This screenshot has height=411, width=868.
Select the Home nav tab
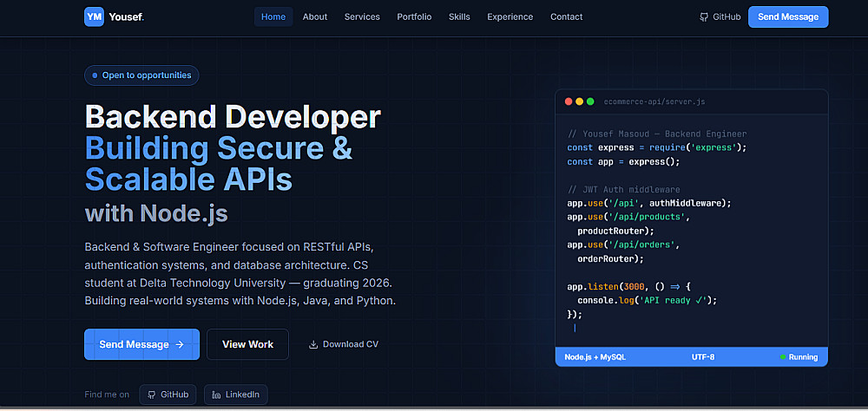click(x=273, y=16)
